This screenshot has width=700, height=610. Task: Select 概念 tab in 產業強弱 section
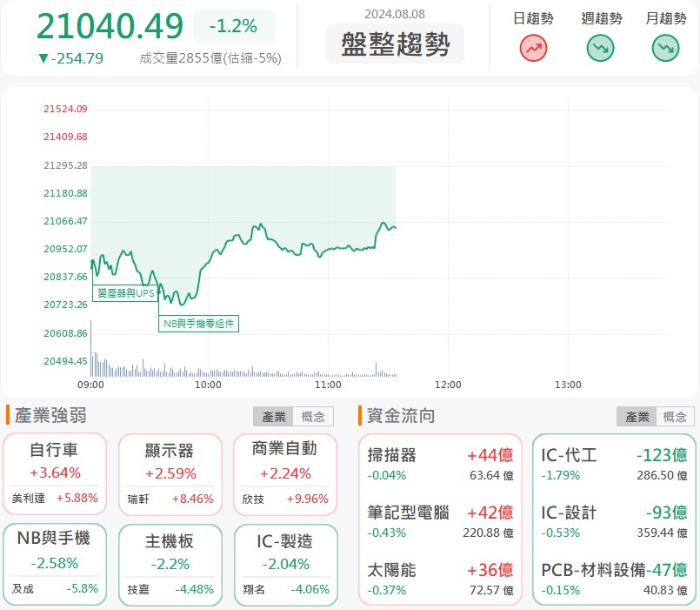313,417
